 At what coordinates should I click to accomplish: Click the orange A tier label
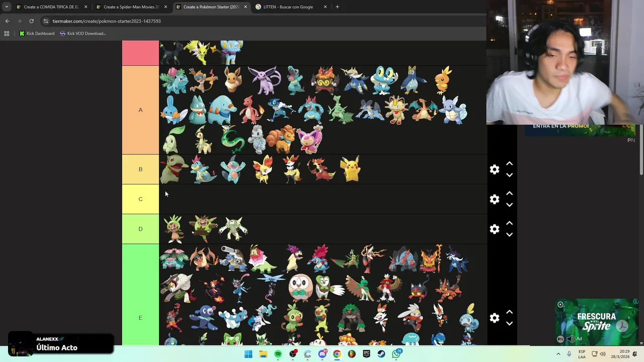[140, 110]
